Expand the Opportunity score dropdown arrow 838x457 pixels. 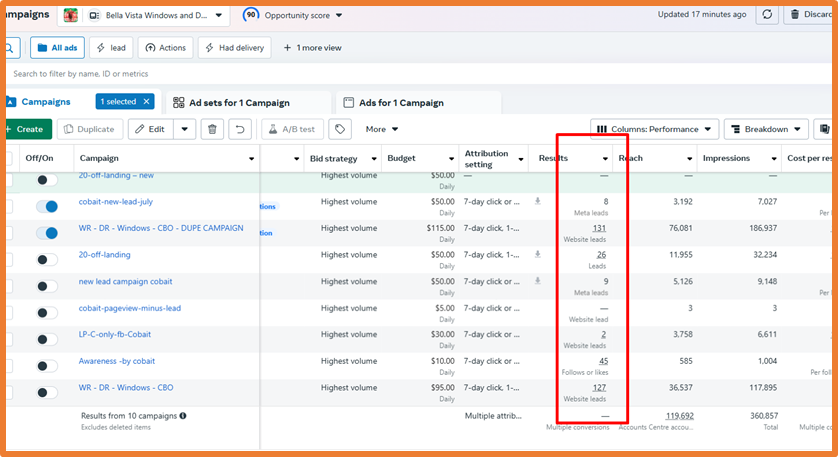click(339, 16)
